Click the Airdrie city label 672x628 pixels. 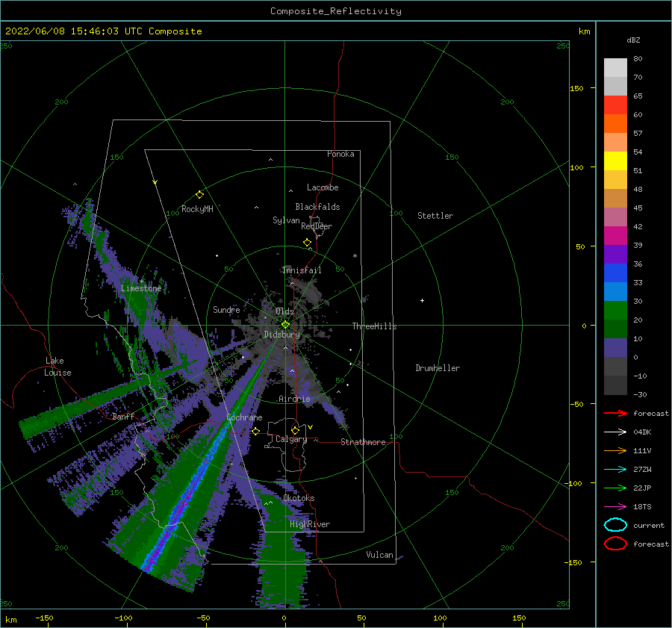click(x=294, y=399)
